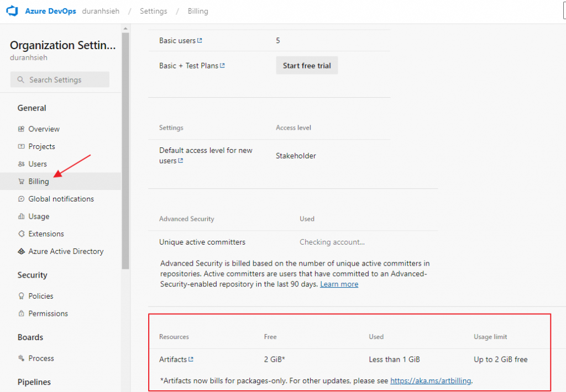Click the Stakeholder access level value

coord(296,156)
